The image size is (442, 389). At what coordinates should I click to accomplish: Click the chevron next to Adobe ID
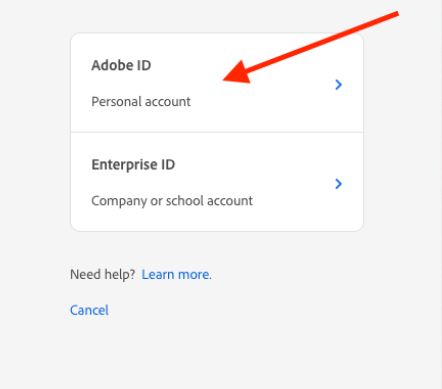tap(338, 85)
